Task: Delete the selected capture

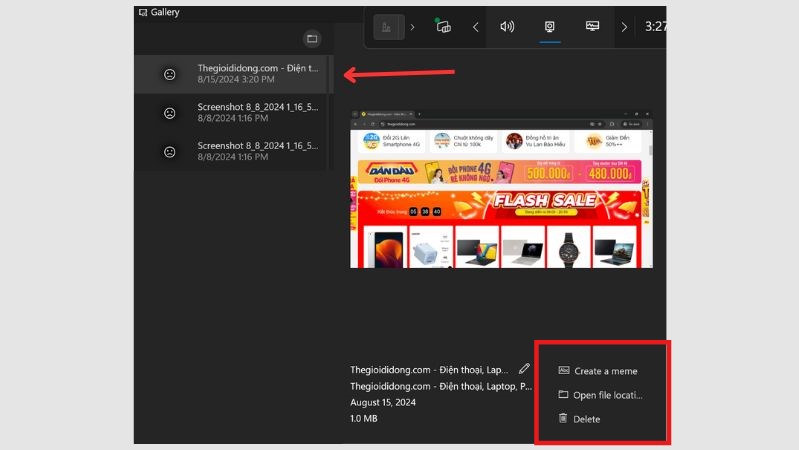Action: pos(579,419)
